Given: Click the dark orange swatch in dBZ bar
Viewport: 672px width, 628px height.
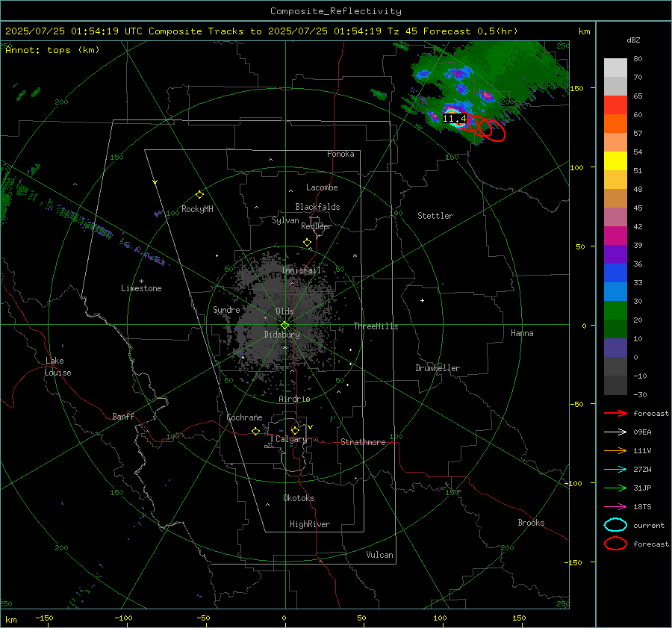Looking at the screenshot, I should (x=615, y=124).
